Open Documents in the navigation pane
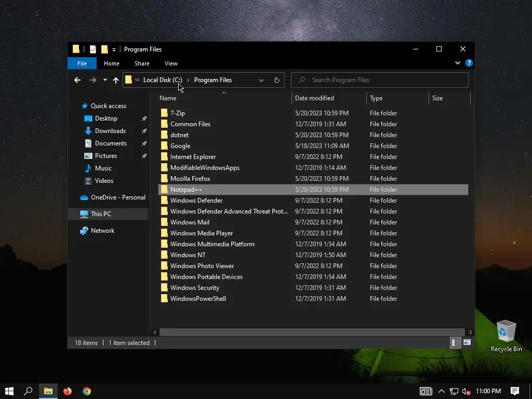The height and width of the screenshot is (399, 532). pyautogui.click(x=111, y=143)
